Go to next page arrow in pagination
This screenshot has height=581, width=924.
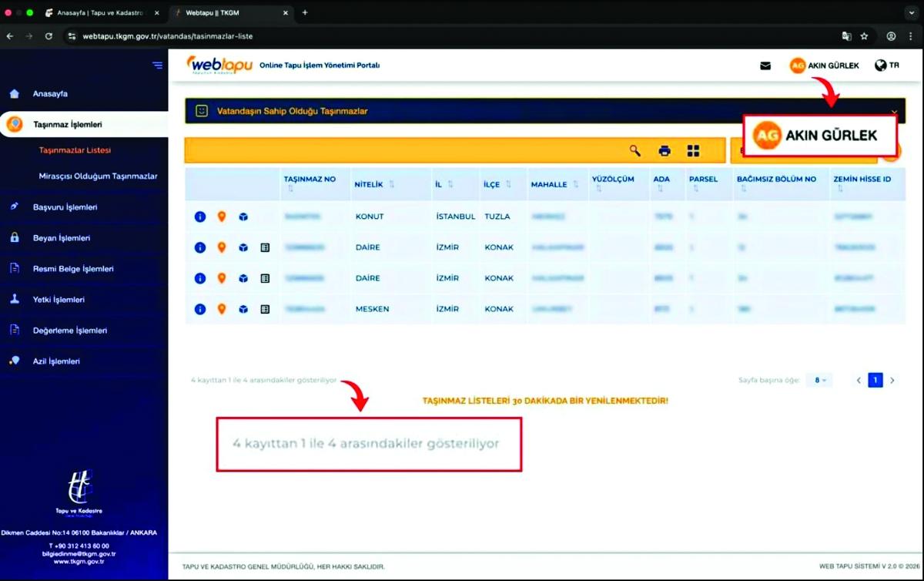[892, 380]
